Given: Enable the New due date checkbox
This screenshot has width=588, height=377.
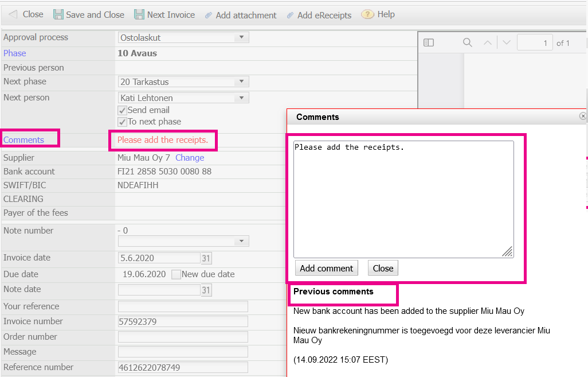Looking at the screenshot, I should [176, 274].
